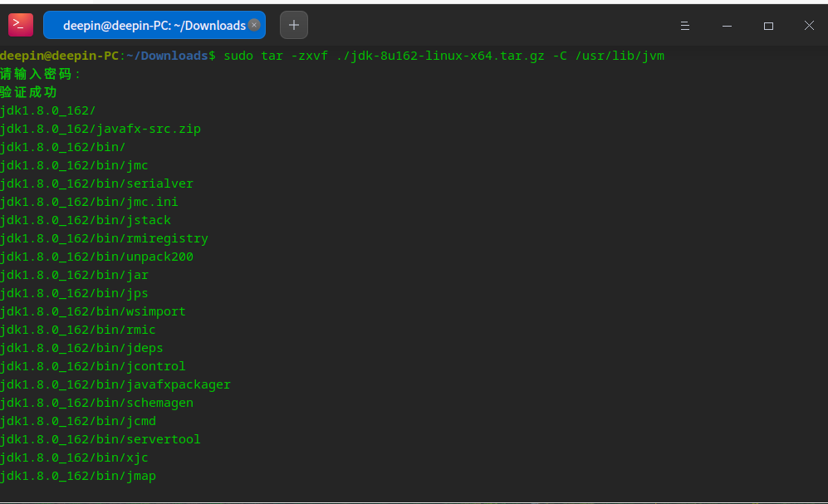The height and width of the screenshot is (504, 828).
Task: Click the X close window icon
Action: 808,26
